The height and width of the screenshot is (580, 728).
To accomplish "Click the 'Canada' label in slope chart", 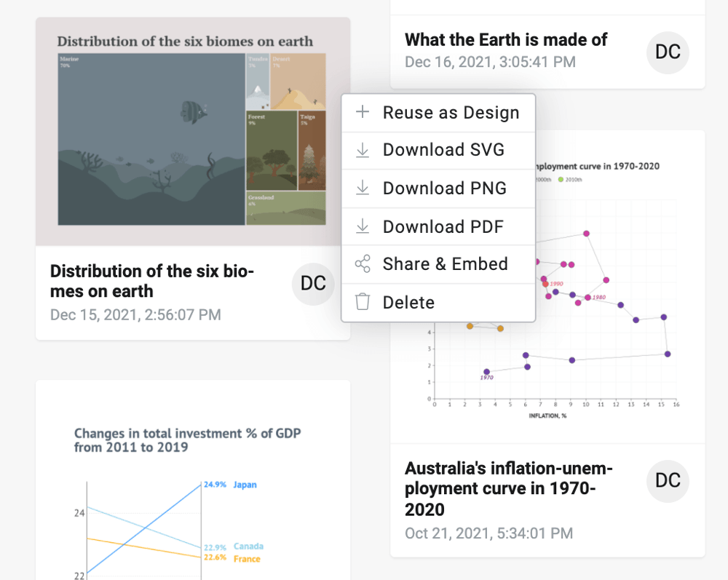I will click(248, 547).
